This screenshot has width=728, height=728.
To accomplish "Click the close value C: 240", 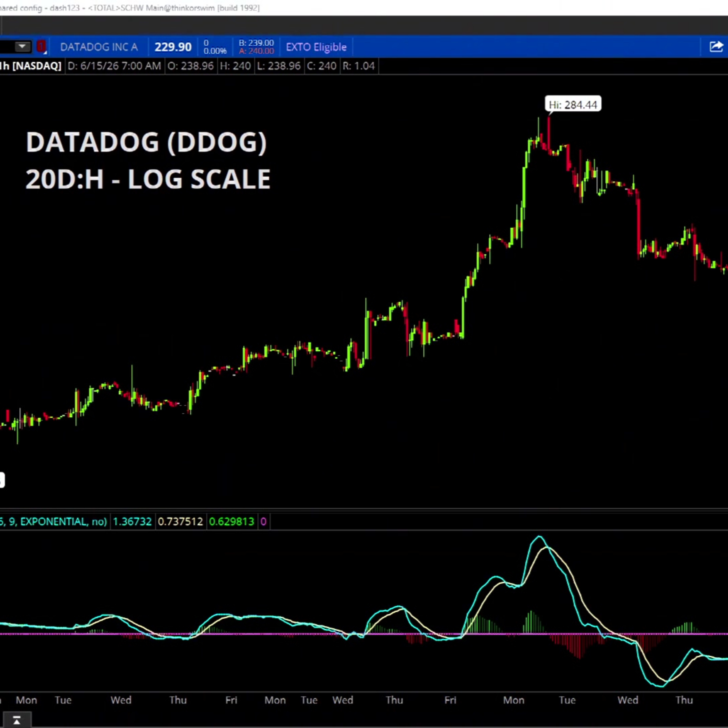I will (322, 66).
